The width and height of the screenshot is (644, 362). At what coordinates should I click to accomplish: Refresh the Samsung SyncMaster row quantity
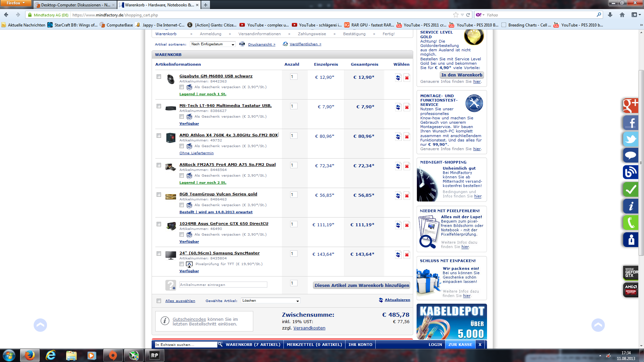(x=398, y=255)
